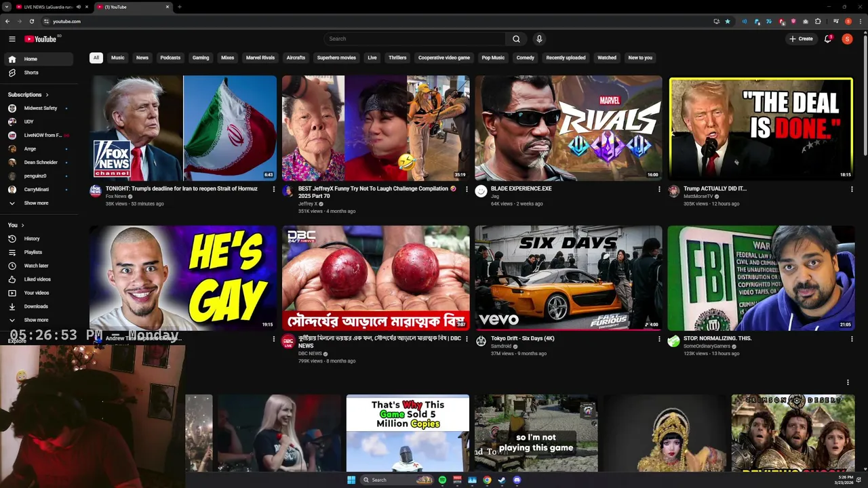
Task: Open options for STOP. NORMALIZING. THIS. video
Action: click(x=852, y=339)
